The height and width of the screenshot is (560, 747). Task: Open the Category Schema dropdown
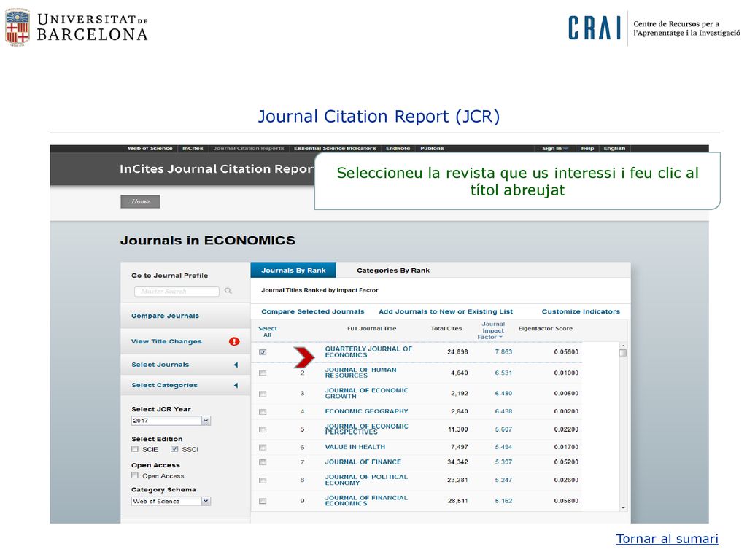tap(171, 501)
